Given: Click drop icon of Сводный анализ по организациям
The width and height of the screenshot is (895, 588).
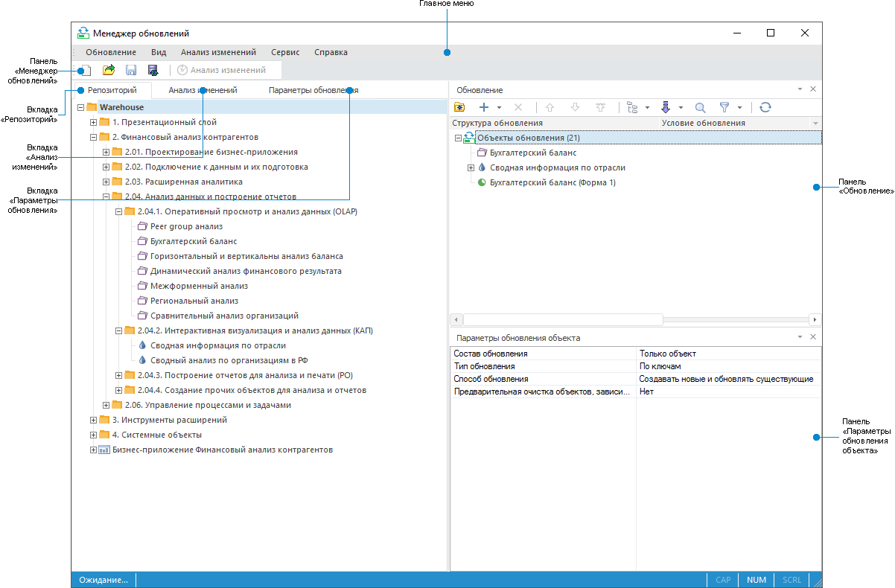Looking at the screenshot, I should [143, 360].
